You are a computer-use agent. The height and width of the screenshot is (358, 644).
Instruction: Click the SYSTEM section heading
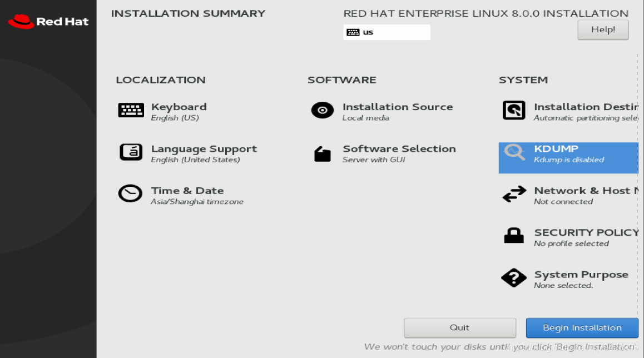coord(523,79)
